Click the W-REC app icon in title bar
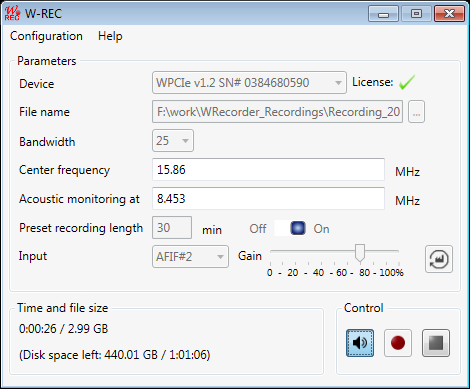Screen dimensions: 470x389 [x=12, y=13]
